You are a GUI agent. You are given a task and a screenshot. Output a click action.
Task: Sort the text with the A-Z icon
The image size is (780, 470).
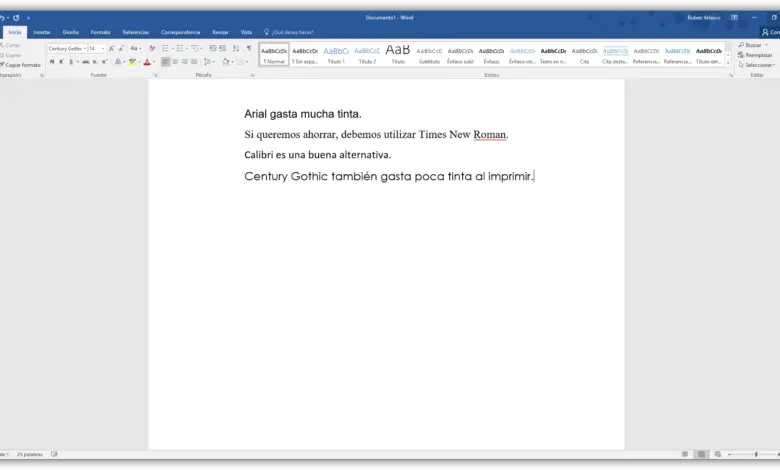click(x=236, y=48)
